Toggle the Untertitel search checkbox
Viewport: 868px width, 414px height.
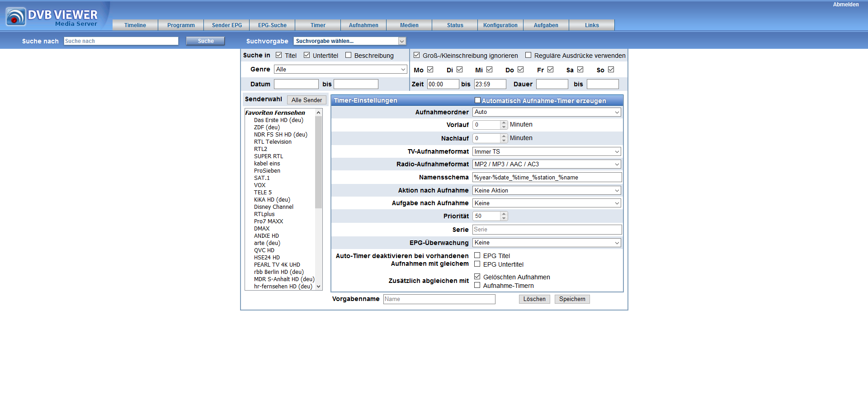point(307,55)
